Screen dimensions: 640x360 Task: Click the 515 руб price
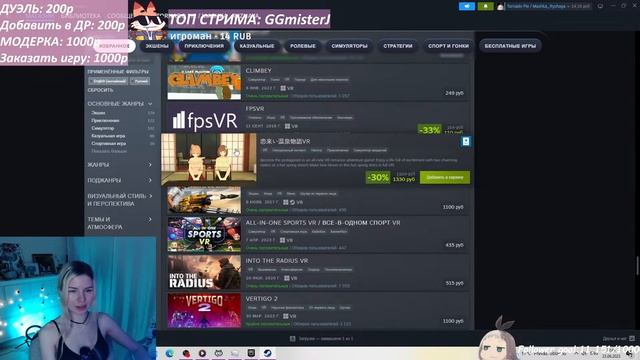(454, 283)
